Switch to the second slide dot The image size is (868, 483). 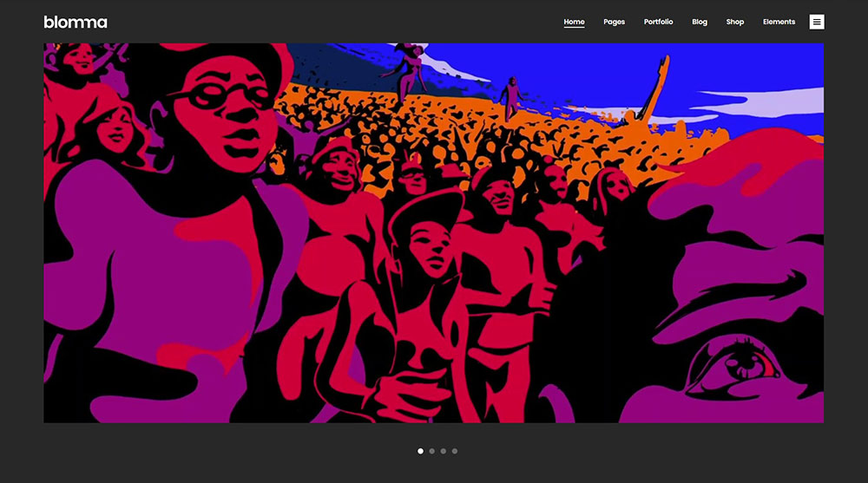point(432,451)
